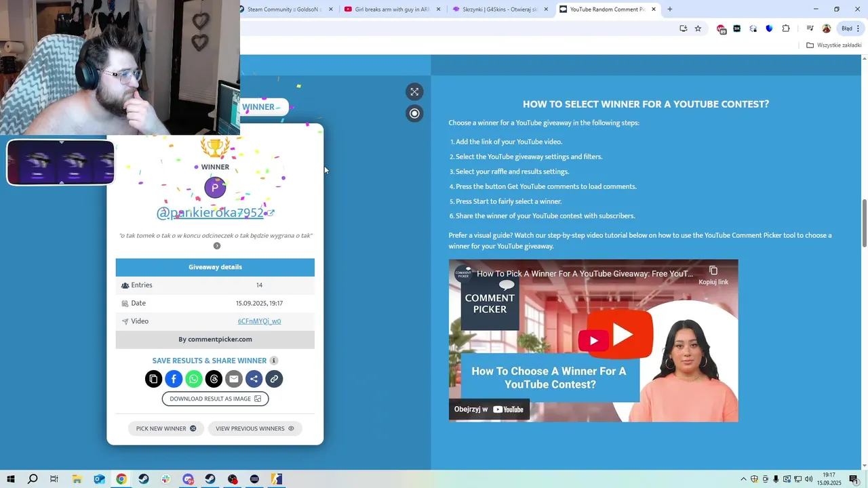This screenshot has width=868, height=488.
Task: Open Chrome three-dot menu
Action: (859, 28)
